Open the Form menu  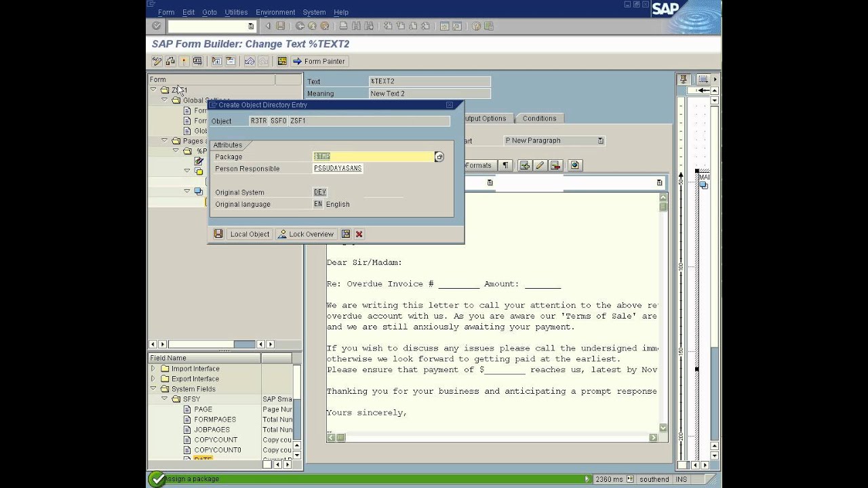[166, 12]
